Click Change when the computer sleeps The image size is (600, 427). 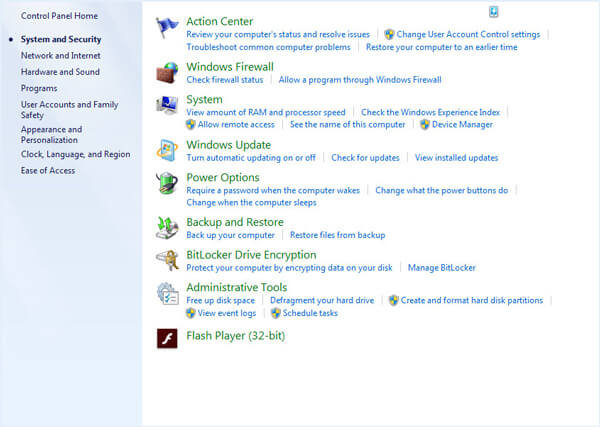pyautogui.click(x=251, y=203)
